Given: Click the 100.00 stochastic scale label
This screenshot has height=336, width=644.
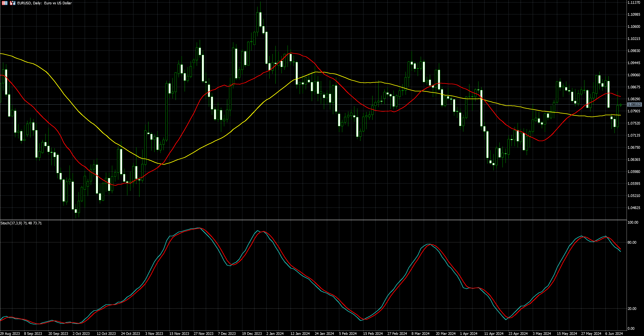Looking at the screenshot, I should (633, 222).
